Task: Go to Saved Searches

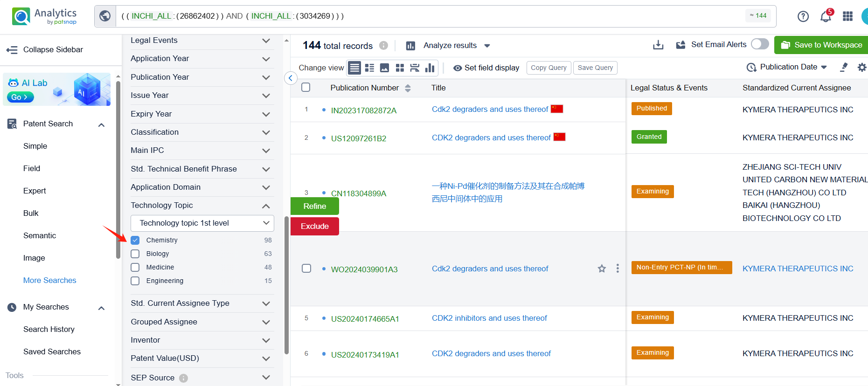Action: click(x=52, y=352)
